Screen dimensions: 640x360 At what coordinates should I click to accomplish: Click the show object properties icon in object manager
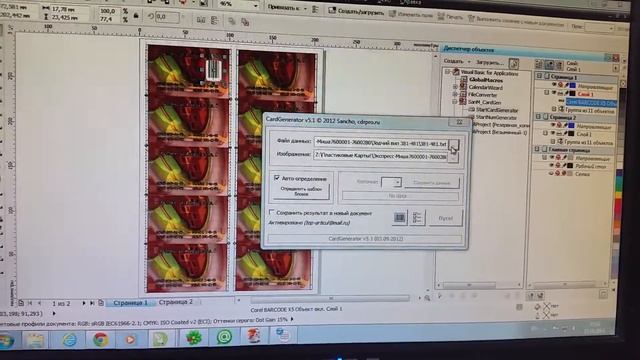coord(539,64)
